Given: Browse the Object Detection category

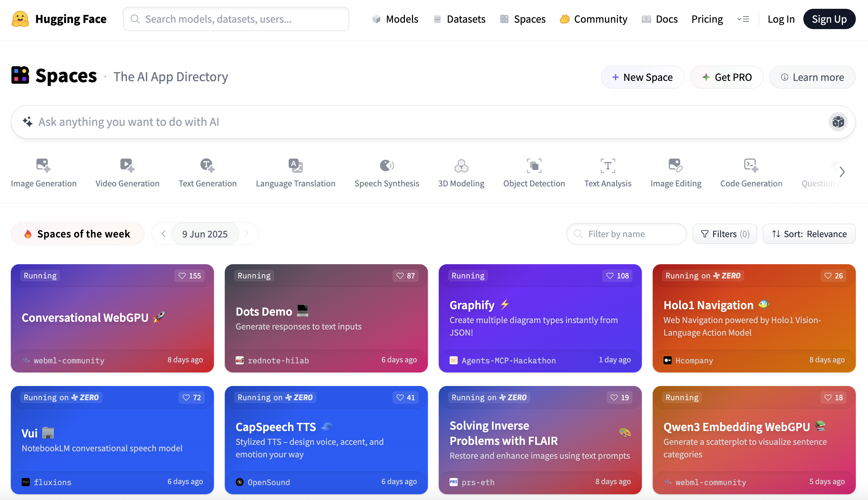Looking at the screenshot, I should [x=534, y=174].
